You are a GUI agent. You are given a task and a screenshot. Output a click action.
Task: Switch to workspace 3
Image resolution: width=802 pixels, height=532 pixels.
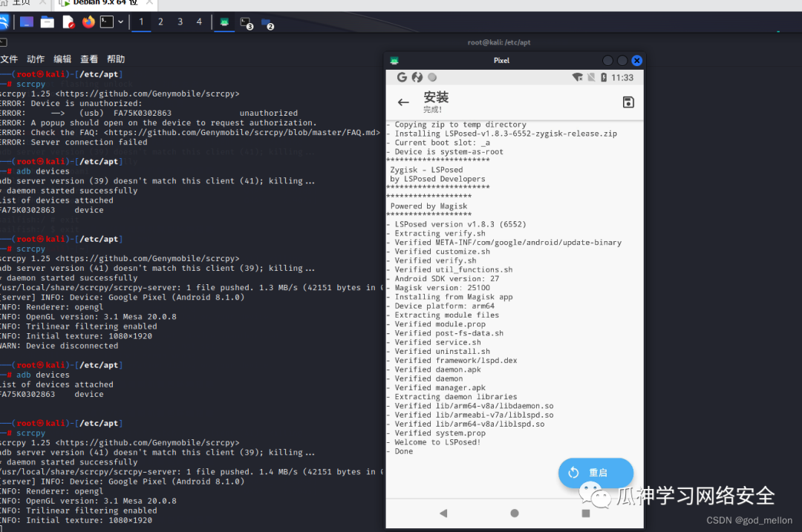point(180,22)
